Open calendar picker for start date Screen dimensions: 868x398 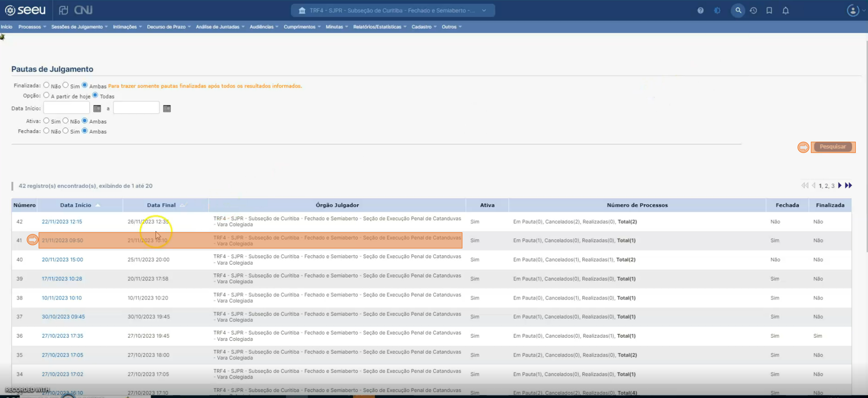click(97, 109)
